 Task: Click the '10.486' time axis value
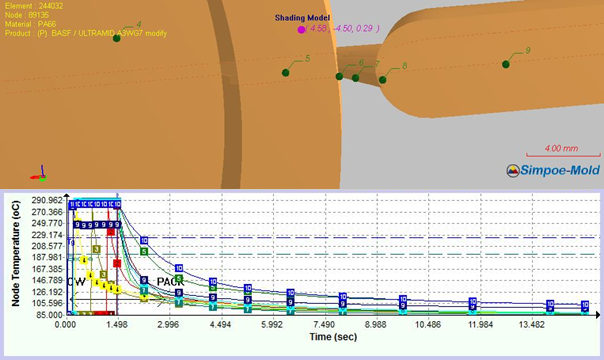point(428,325)
